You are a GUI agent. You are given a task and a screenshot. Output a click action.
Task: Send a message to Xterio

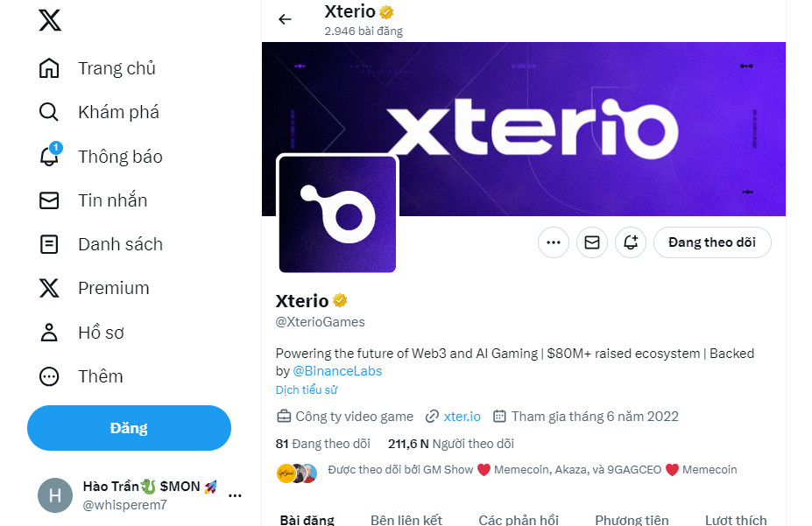click(x=592, y=242)
